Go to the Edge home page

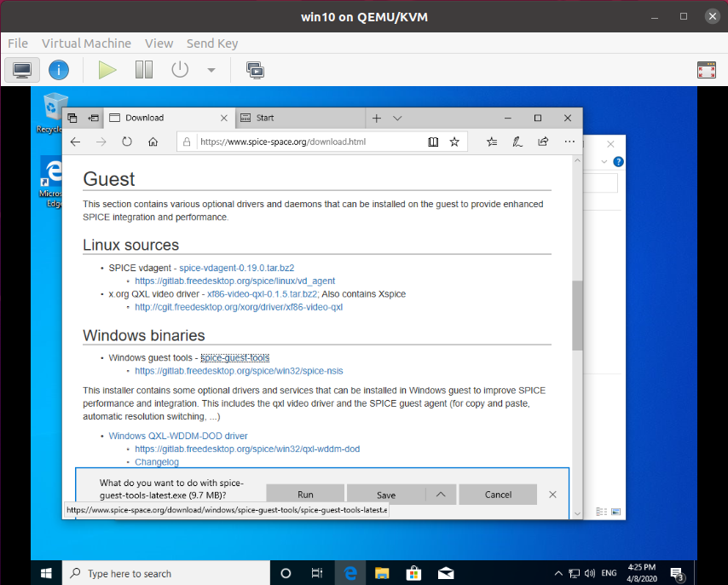[153, 142]
